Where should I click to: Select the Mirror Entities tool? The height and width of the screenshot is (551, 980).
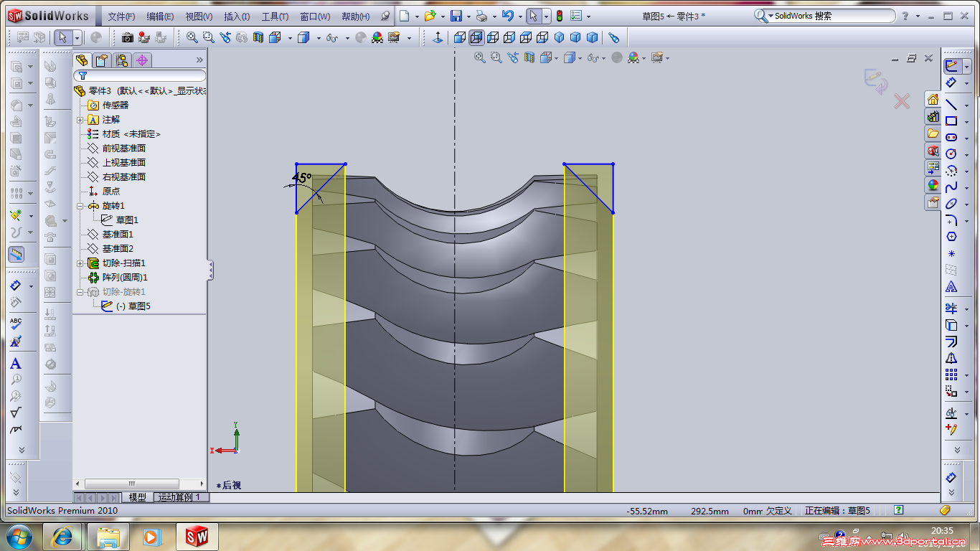tap(951, 358)
